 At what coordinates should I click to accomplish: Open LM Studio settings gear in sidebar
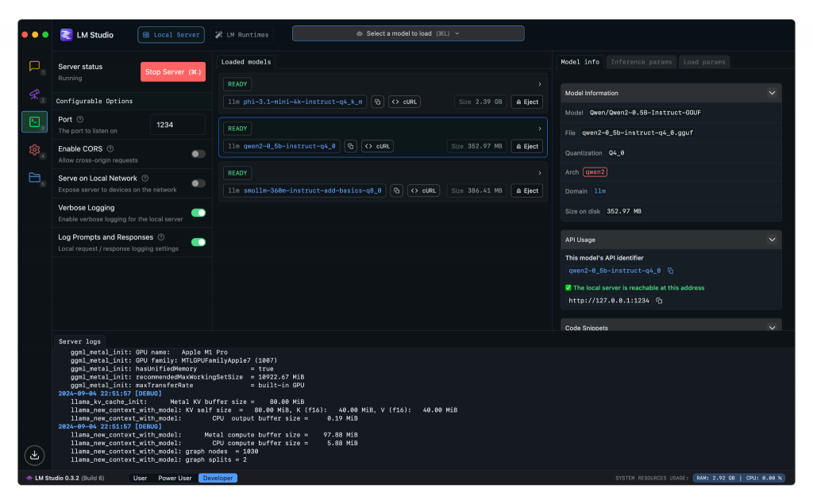(34, 150)
